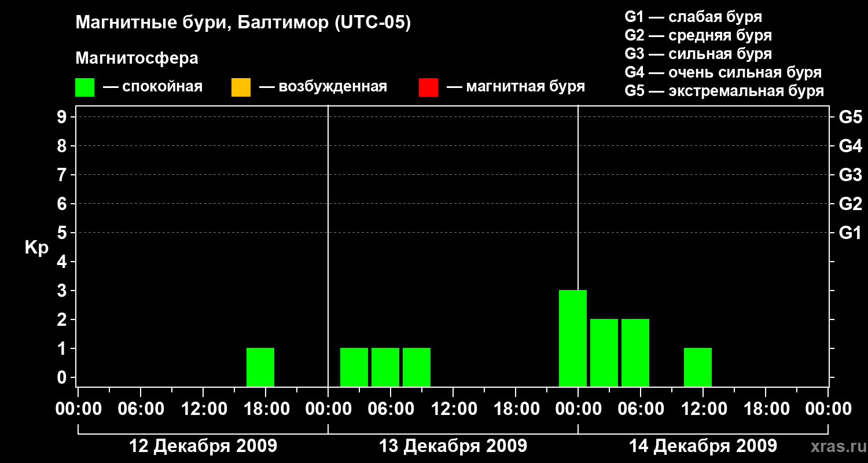
Task: Click the '06:00' time label of 14 Декабря
Action: (x=641, y=409)
